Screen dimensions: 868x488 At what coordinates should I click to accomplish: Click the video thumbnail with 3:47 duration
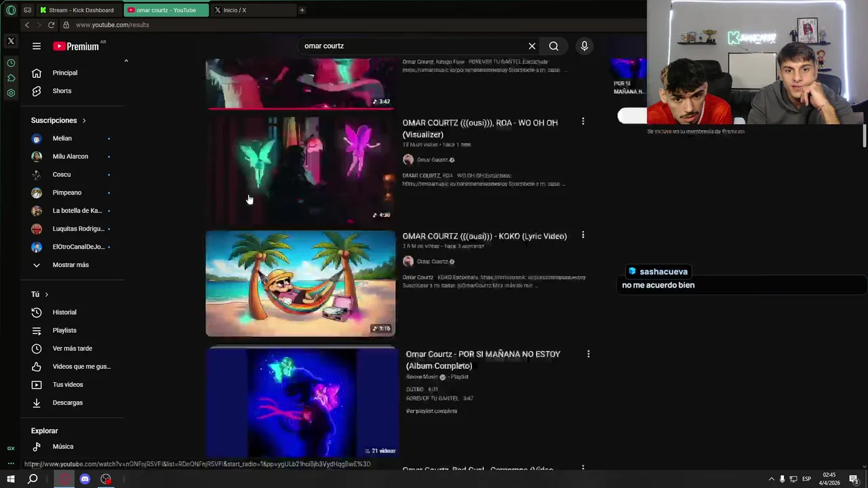click(300, 83)
